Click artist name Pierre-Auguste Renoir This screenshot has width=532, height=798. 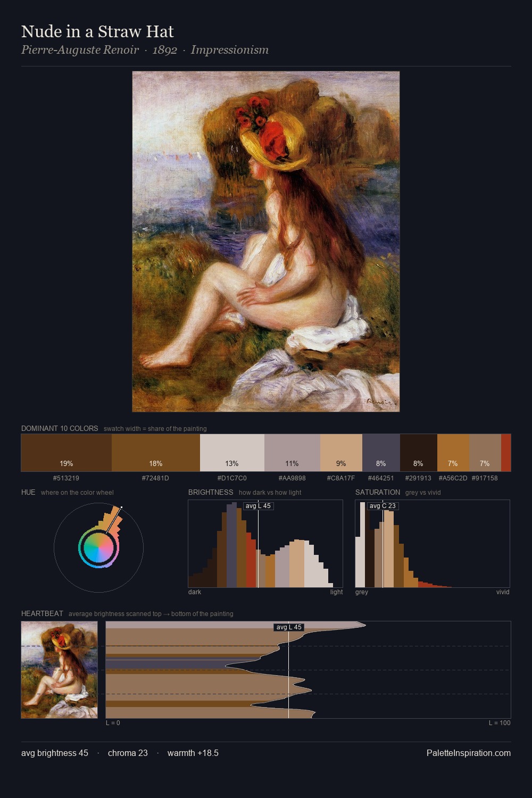[80, 50]
